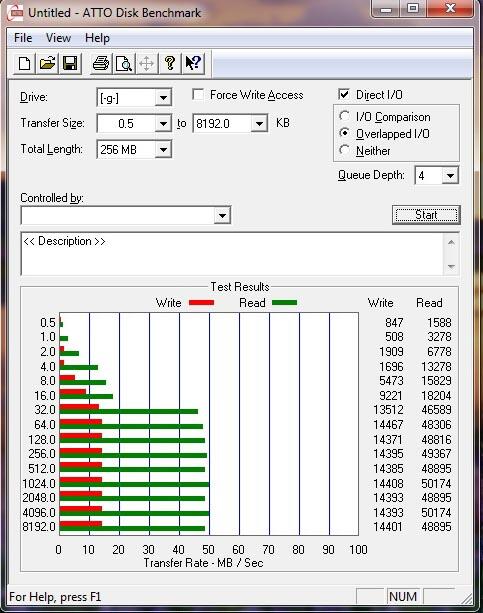Expand the Drive dropdown showing [-g-]

click(x=163, y=97)
